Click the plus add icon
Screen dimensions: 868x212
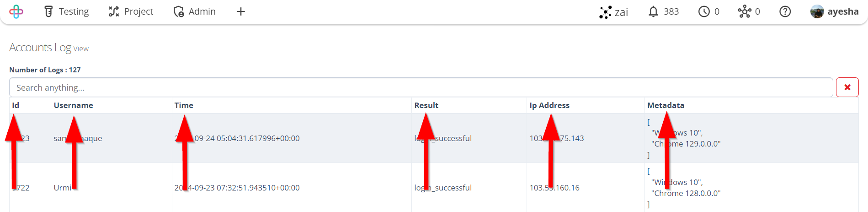[241, 11]
